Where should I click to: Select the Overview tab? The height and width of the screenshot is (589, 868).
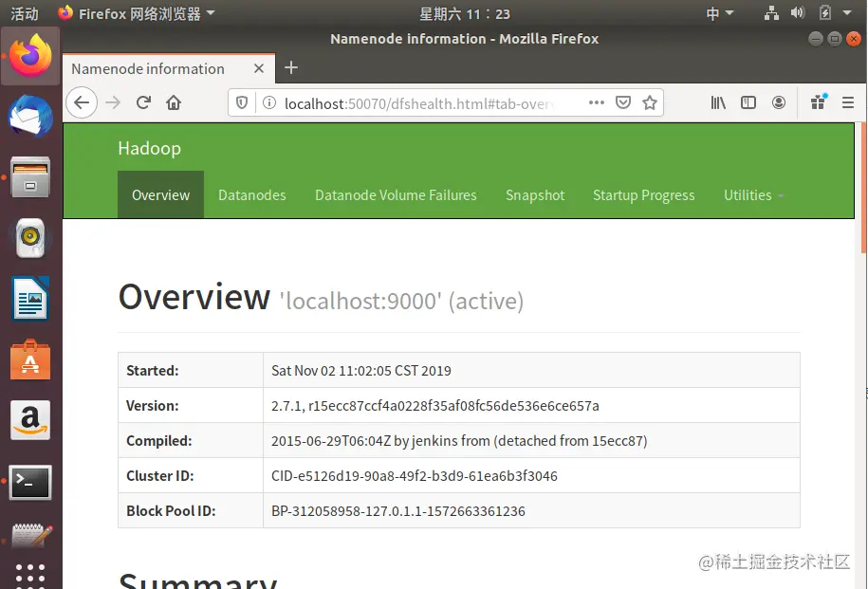point(160,194)
